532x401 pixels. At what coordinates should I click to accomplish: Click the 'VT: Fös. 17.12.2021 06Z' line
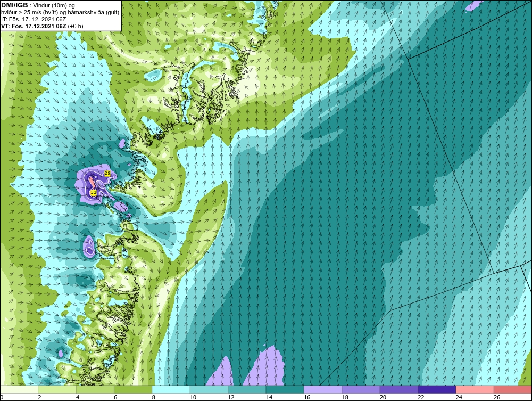42,26
